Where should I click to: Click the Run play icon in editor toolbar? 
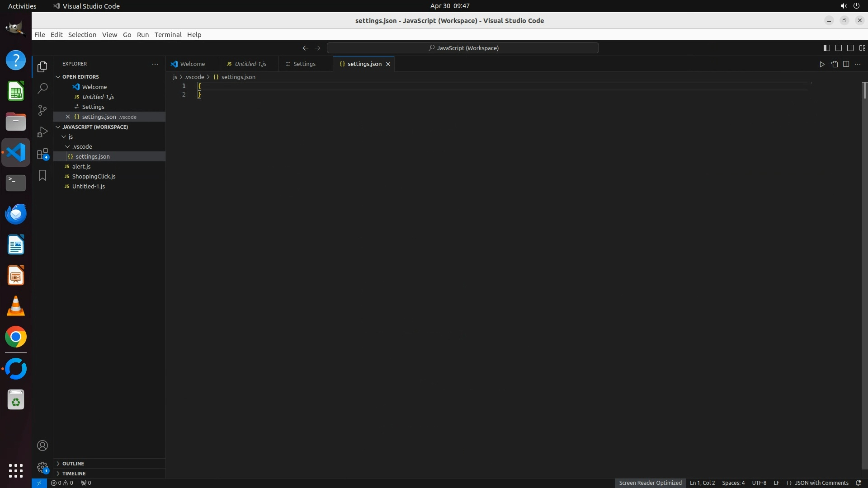pos(822,64)
